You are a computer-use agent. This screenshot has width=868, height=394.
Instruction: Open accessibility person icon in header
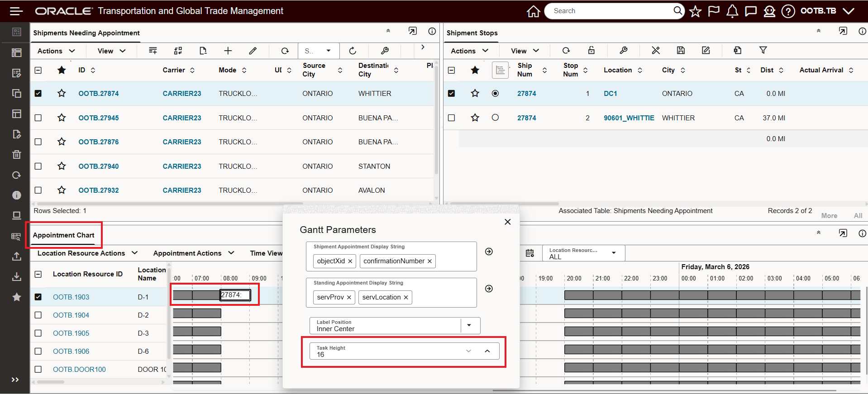coord(769,11)
